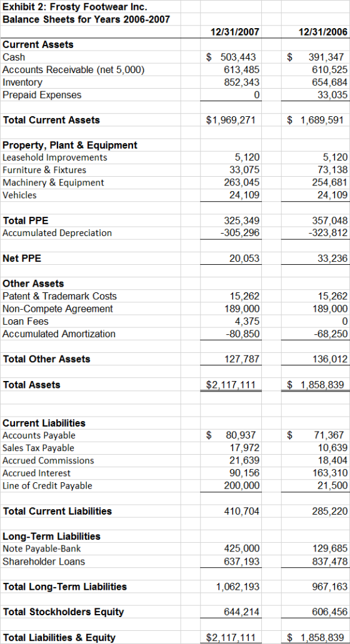Select the 'Patent & Trademark Costs' label

[x=59, y=296]
